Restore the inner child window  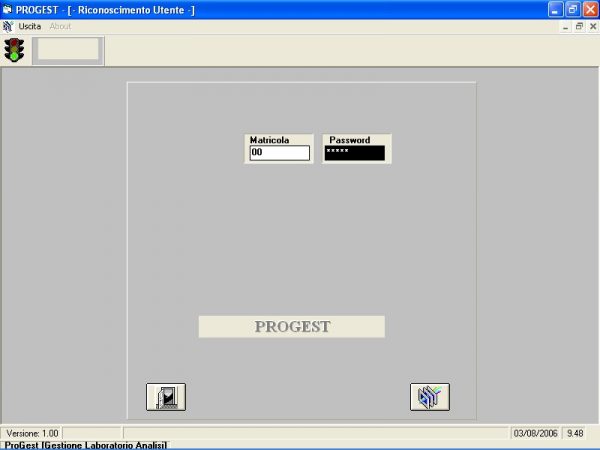point(579,26)
